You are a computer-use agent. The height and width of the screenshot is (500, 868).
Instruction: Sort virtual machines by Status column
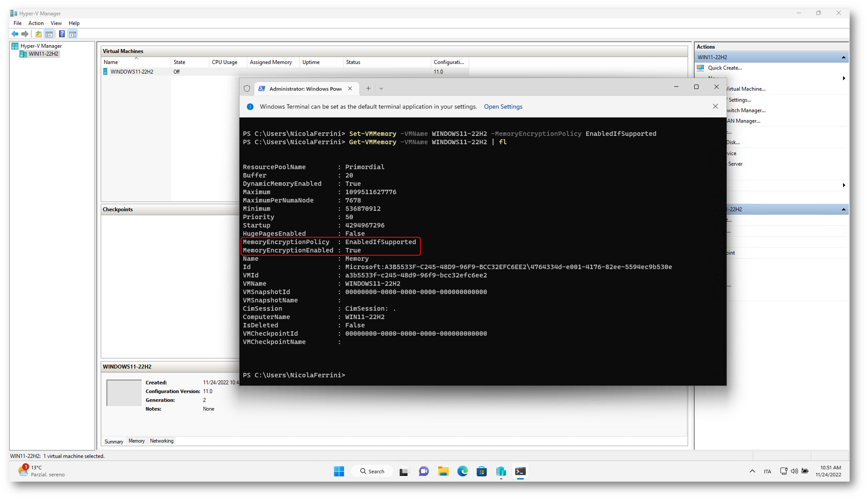387,62
